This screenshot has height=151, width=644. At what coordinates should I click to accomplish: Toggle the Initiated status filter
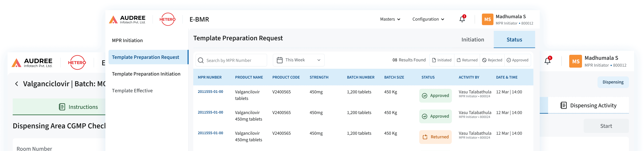point(442,60)
